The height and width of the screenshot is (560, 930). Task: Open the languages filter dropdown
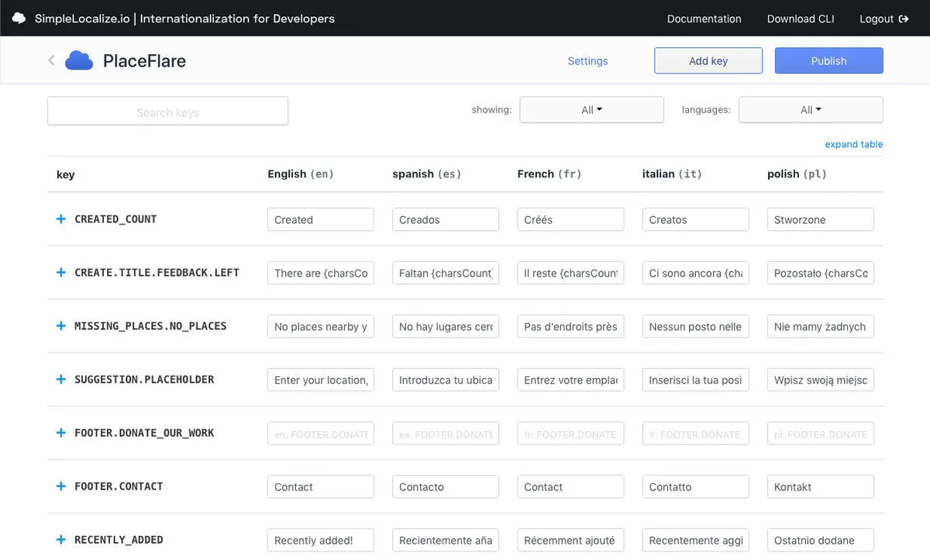click(810, 110)
